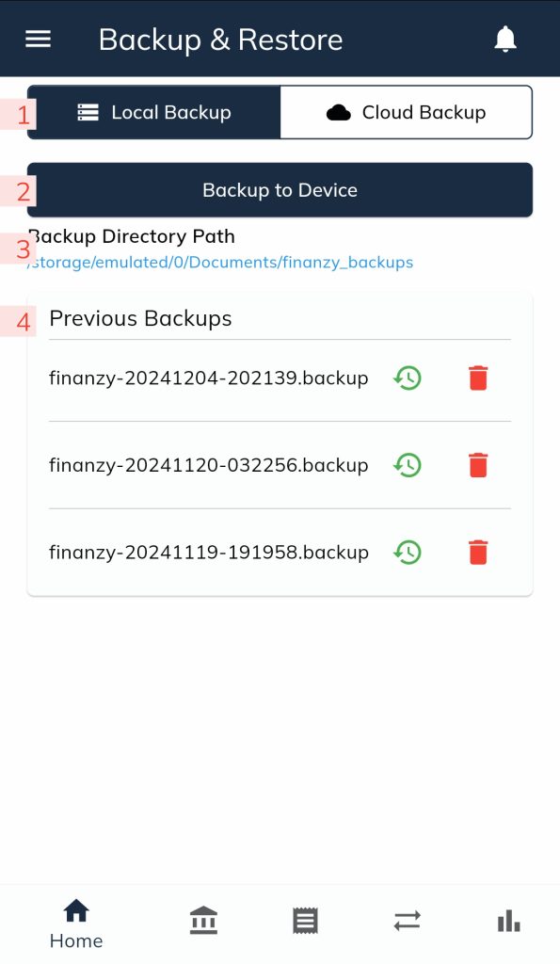Open notifications bell
560x964 pixels.
[505, 40]
